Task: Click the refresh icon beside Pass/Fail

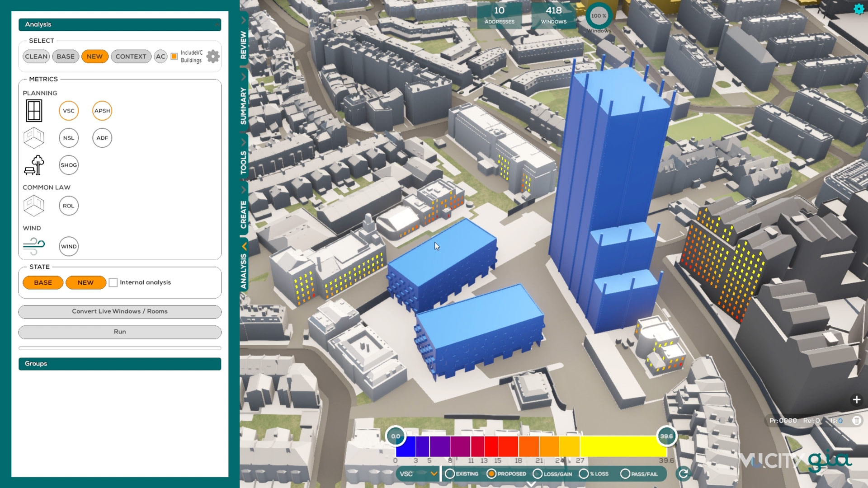Action: (x=683, y=474)
